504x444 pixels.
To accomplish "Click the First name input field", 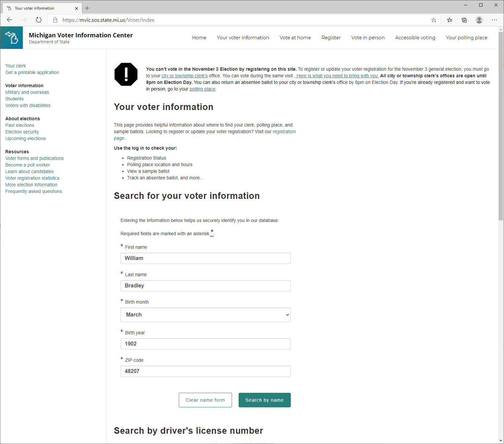I will click(206, 258).
